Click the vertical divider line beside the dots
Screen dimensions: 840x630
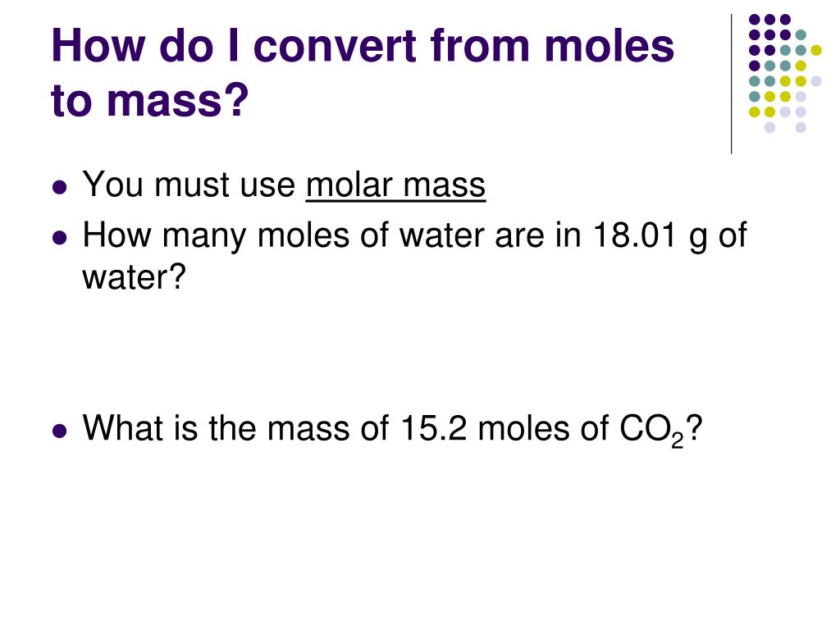(731, 84)
